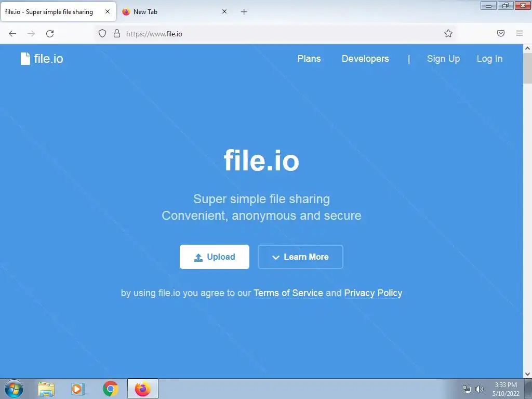
Task: Open the clock showing 3:33 PM
Action: [506, 389]
